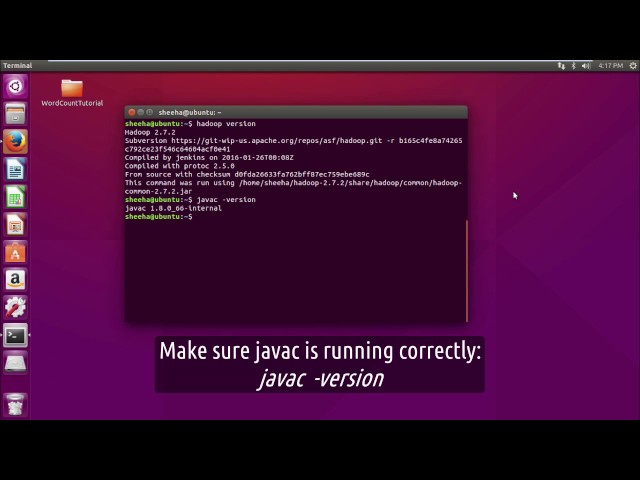
Task: Open the sound volume indicator
Action: 586,66
